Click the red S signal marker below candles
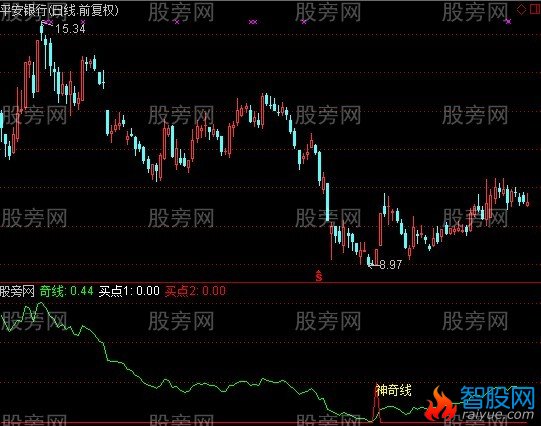This screenshot has width=541, height=426. 319,276
